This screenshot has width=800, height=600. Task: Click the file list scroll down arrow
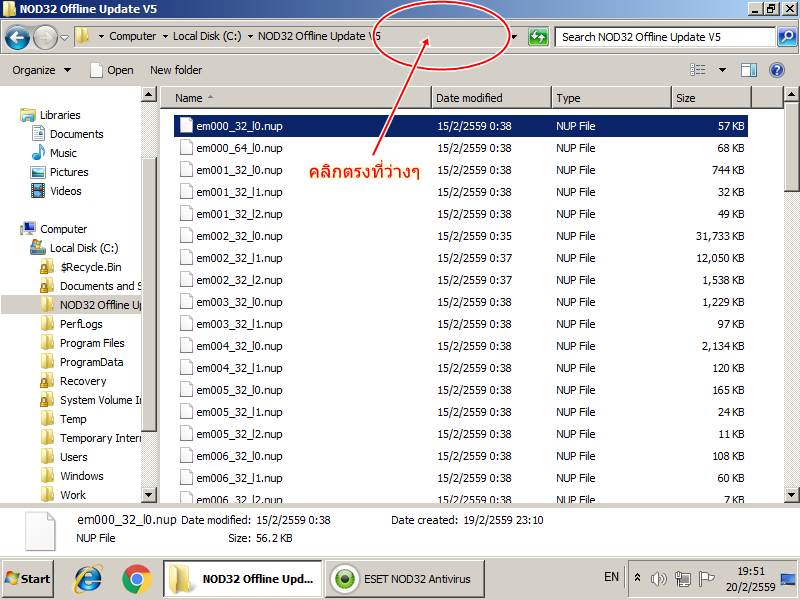tap(791, 494)
